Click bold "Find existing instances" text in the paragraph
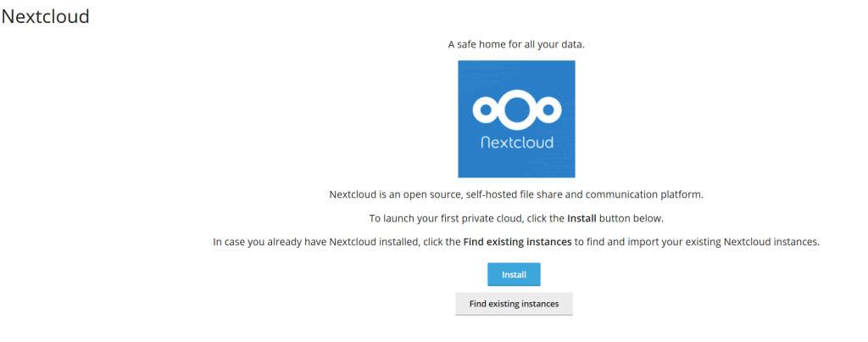Screen dimensions: 868x342 coord(517,243)
